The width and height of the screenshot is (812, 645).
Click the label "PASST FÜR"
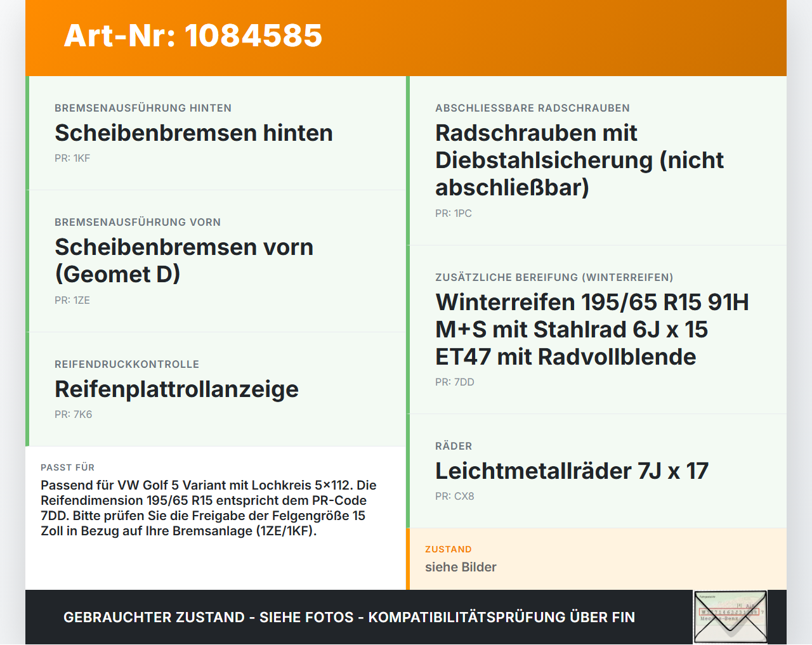point(67,467)
